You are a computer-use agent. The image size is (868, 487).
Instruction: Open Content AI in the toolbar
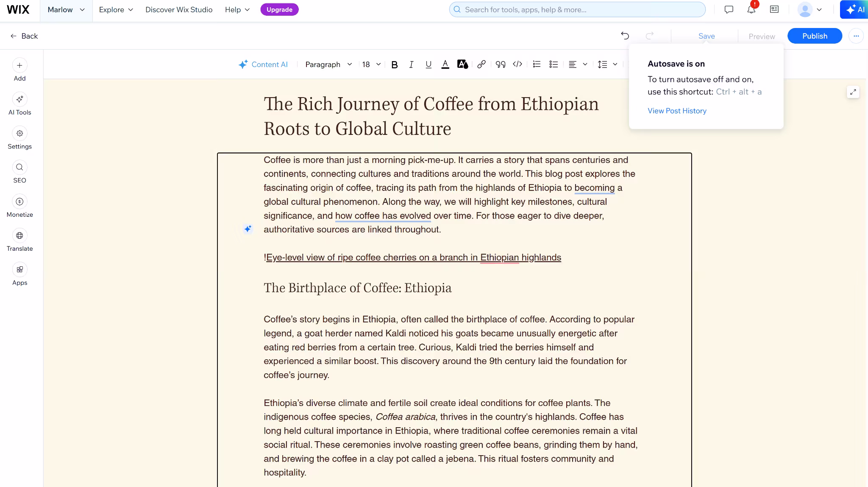[x=263, y=64]
